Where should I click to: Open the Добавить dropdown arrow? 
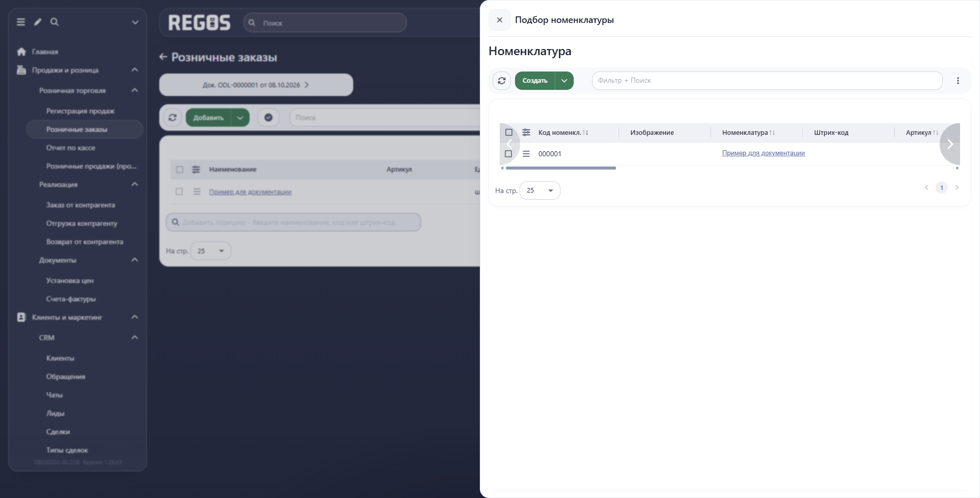[240, 117]
